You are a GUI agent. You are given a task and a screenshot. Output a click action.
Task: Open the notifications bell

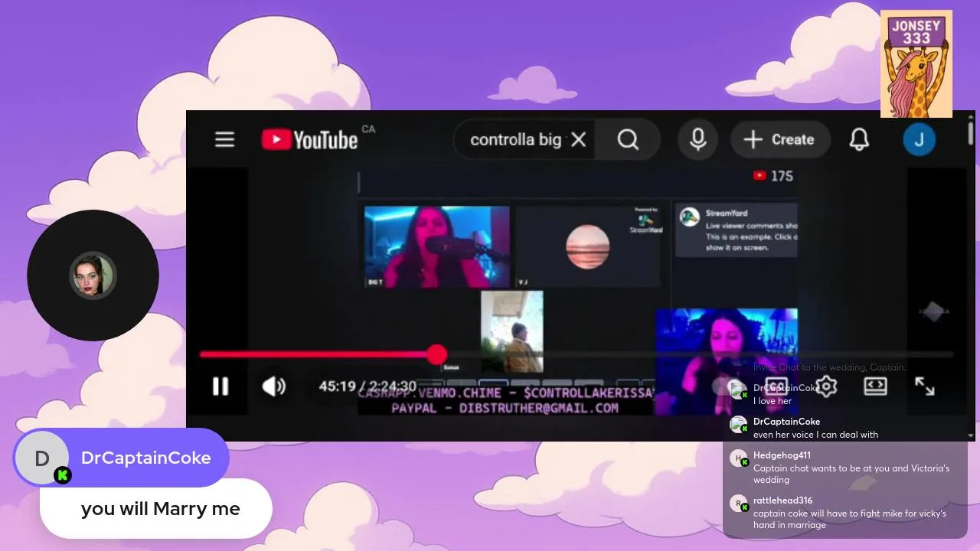859,139
